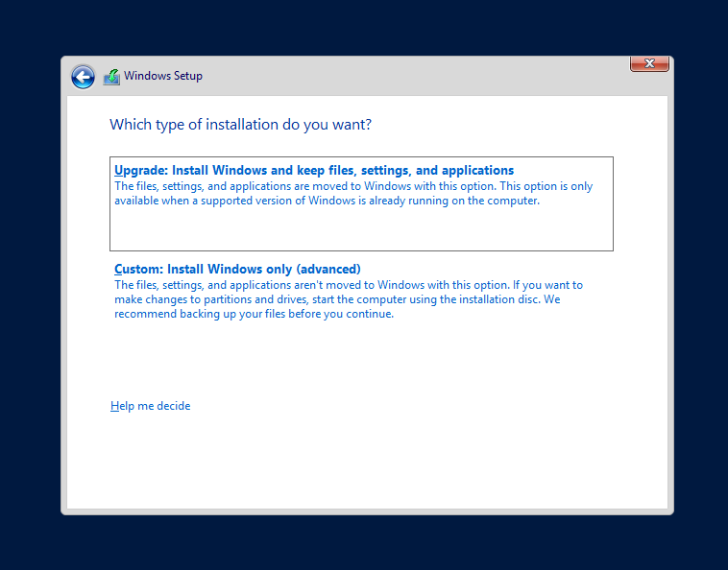Open the Help me decide link
728x570 pixels.
point(150,406)
